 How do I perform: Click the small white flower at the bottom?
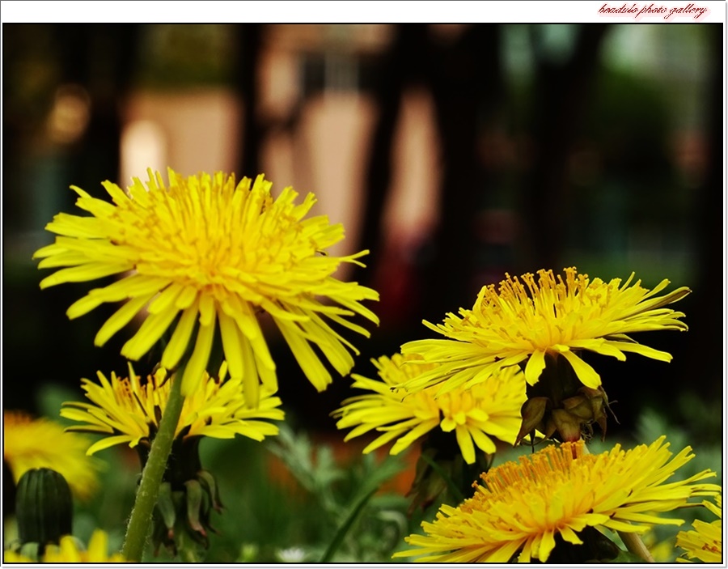[291, 554]
